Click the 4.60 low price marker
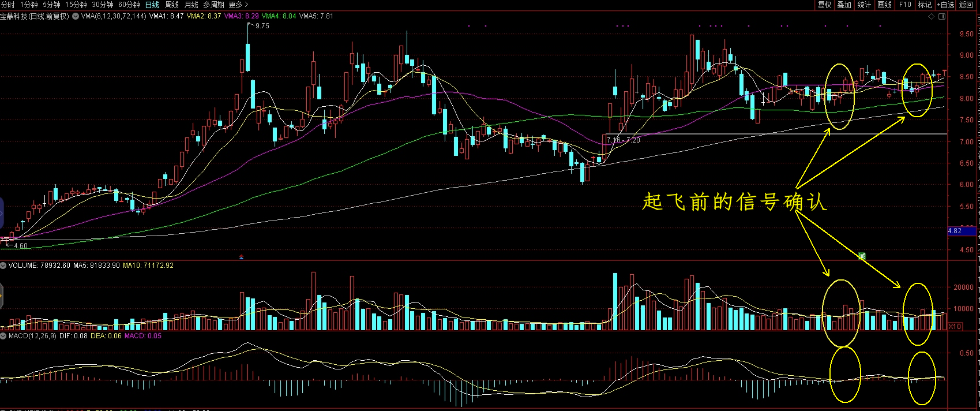 [x=20, y=246]
